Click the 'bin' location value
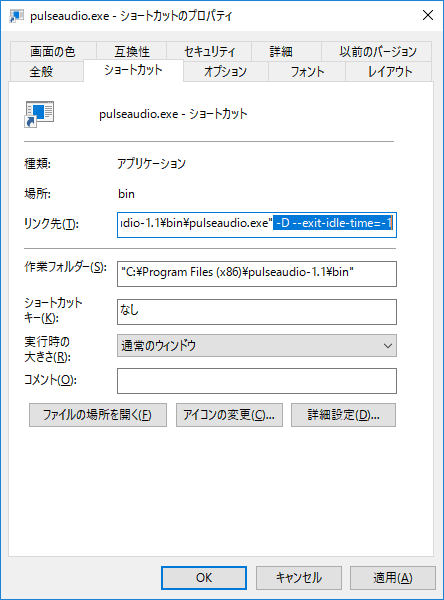 pos(126,194)
